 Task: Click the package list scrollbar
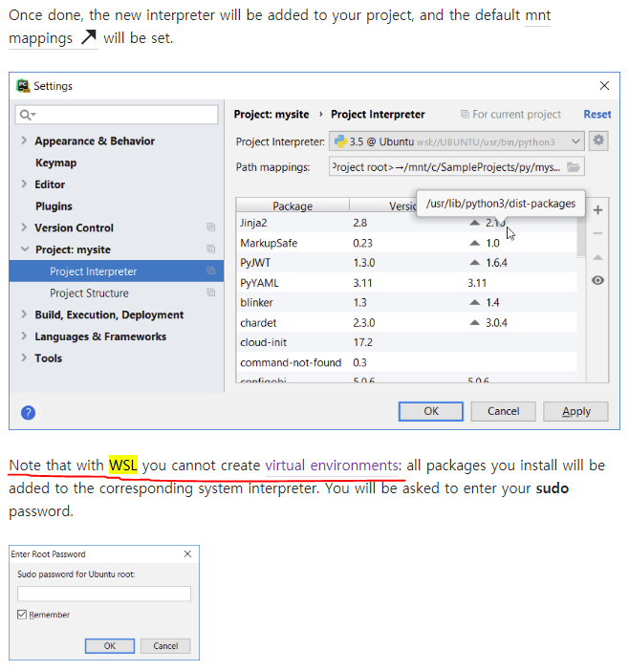[x=581, y=236]
